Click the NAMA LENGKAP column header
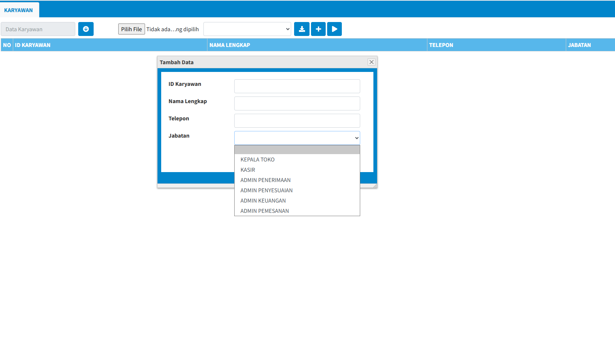This screenshot has width=615, height=364. click(317, 45)
